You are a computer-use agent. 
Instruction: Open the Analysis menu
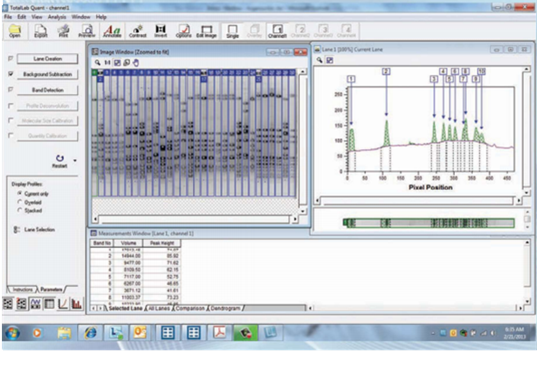coord(57,17)
